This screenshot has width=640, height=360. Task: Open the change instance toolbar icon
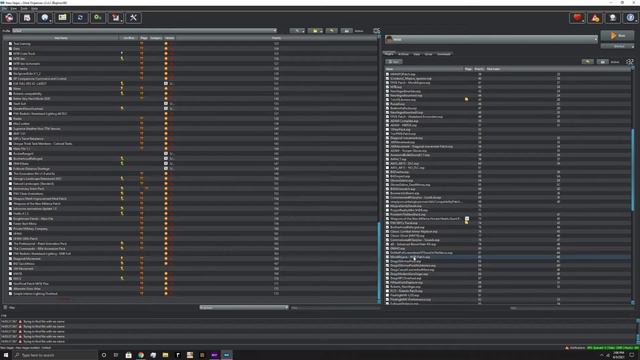(9, 18)
